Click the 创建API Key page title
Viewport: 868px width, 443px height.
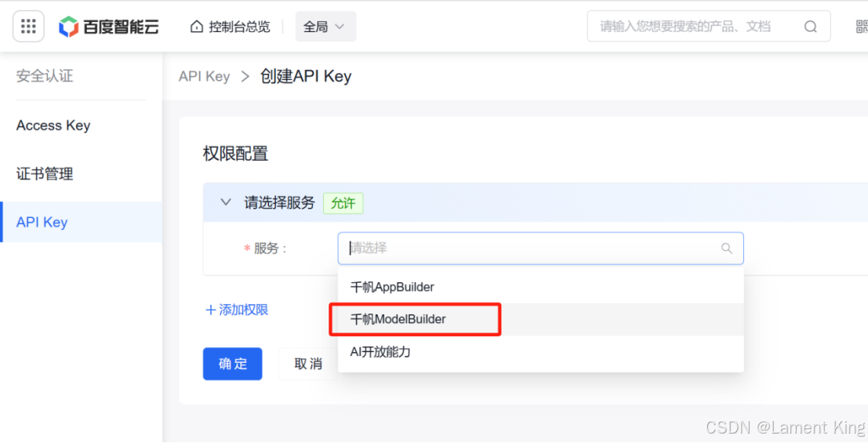pos(306,76)
